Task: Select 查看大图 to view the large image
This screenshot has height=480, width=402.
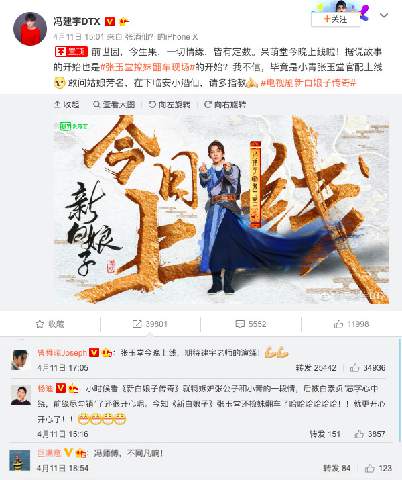Action: tap(114, 105)
